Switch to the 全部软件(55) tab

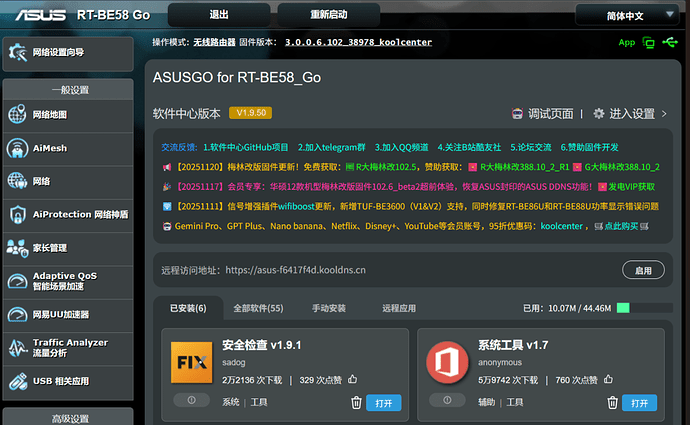pos(258,308)
